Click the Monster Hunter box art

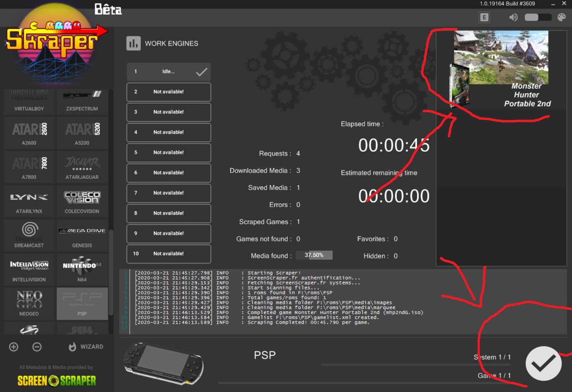point(459,85)
